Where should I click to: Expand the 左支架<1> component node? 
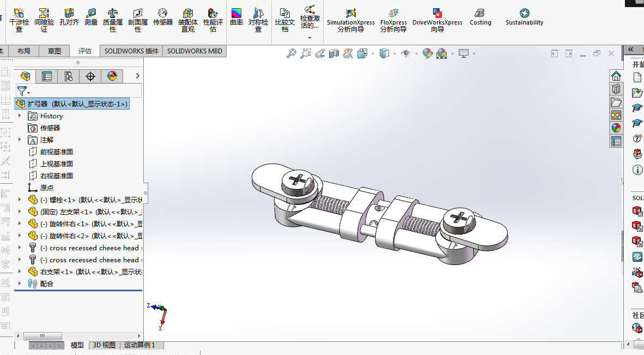(19, 212)
